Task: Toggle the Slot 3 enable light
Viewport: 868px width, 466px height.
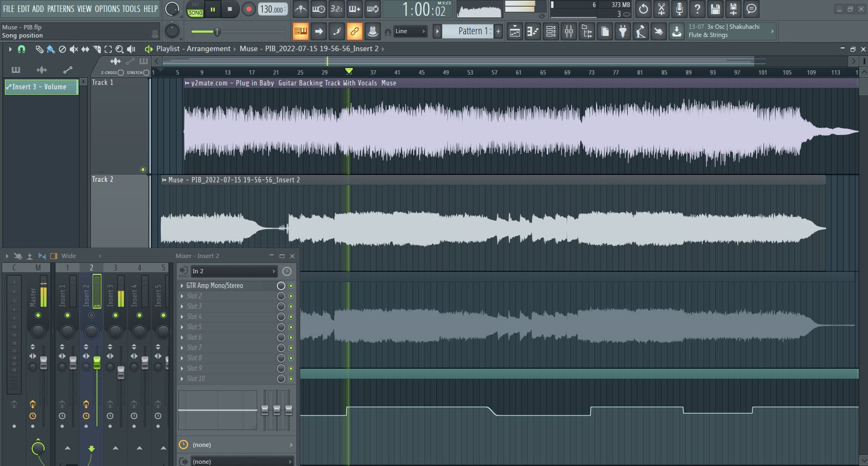Action: tap(291, 306)
